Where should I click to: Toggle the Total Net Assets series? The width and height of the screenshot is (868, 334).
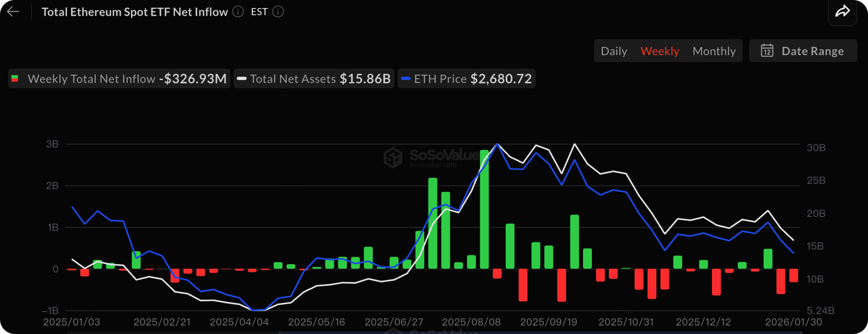coord(313,79)
